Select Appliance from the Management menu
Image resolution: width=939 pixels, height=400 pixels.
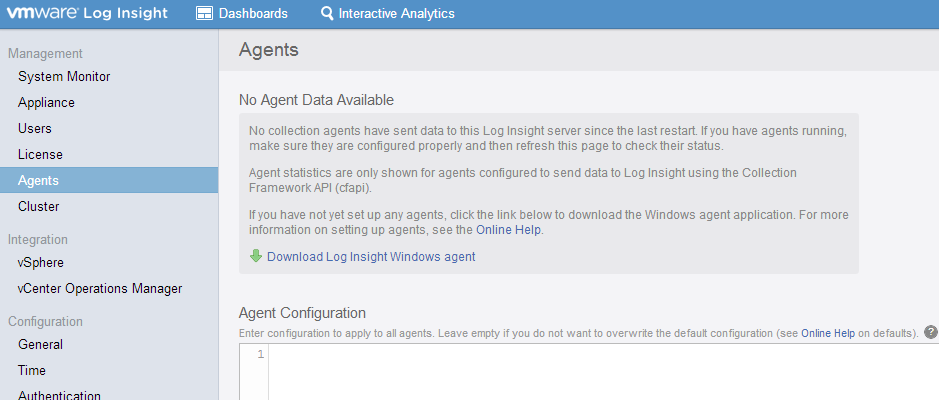pos(46,103)
